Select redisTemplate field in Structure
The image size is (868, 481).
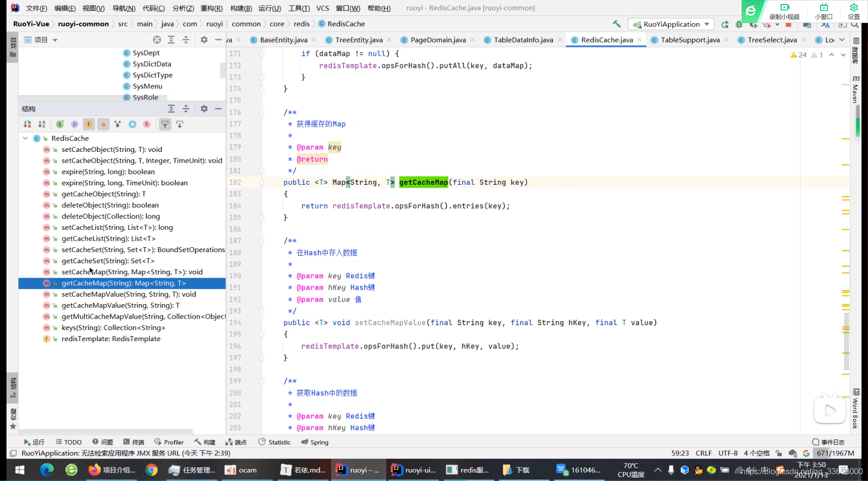click(111, 339)
